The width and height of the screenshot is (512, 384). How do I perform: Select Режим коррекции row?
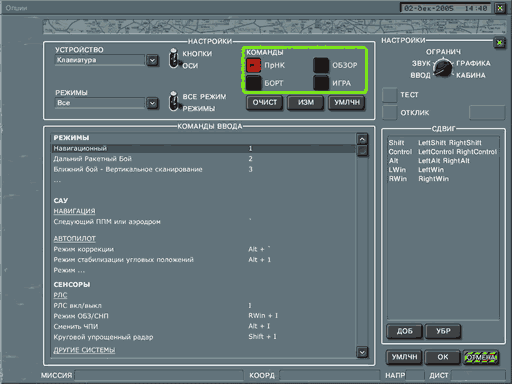203,249
